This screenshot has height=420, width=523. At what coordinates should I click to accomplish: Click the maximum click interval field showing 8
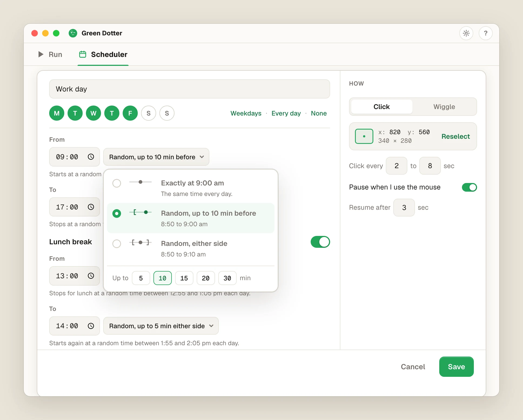430,166
